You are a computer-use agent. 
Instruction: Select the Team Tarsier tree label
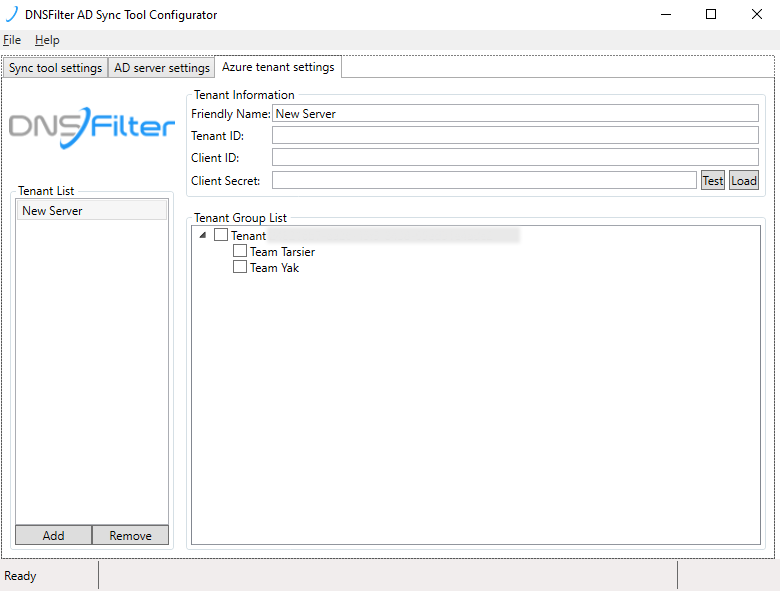point(282,252)
